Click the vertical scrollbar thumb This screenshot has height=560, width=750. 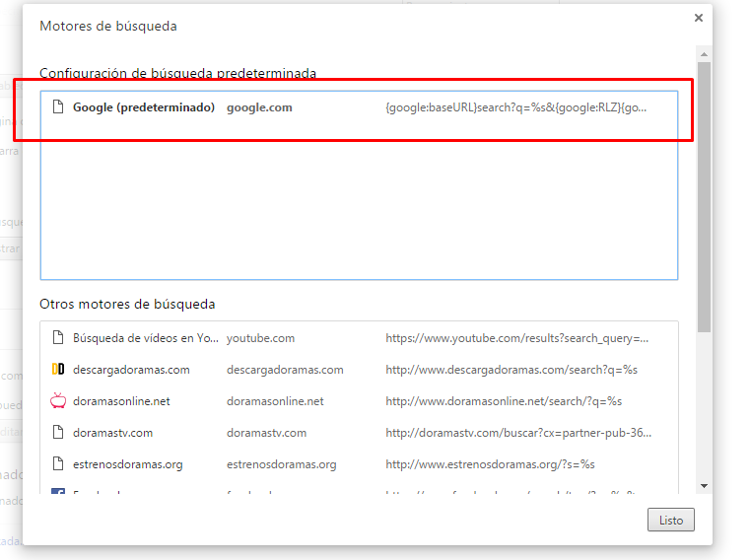pos(704,197)
